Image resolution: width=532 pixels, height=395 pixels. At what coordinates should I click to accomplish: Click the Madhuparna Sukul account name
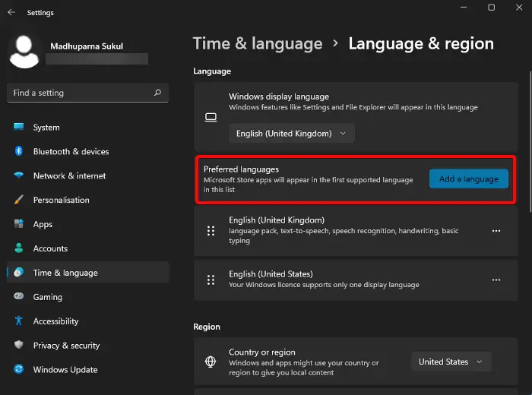pyautogui.click(x=87, y=46)
